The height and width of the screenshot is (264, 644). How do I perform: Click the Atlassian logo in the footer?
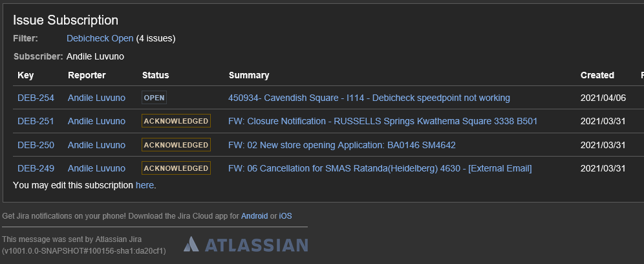246,245
